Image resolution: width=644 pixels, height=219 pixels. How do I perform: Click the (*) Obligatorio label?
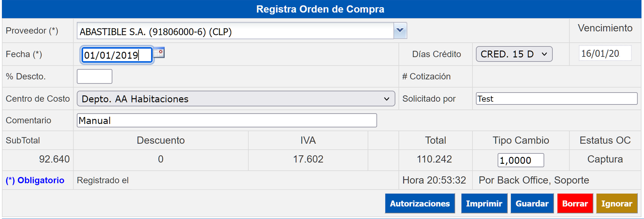click(35, 180)
